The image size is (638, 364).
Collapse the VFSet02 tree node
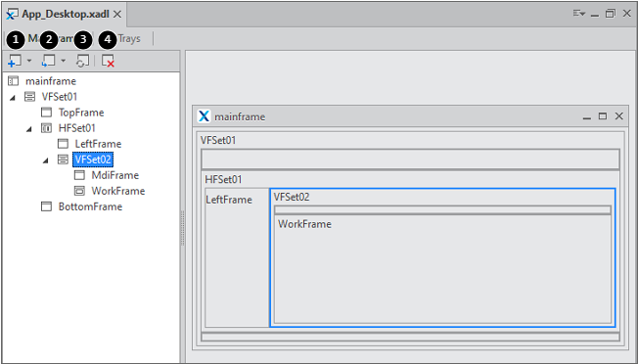pyautogui.click(x=46, y=160)
